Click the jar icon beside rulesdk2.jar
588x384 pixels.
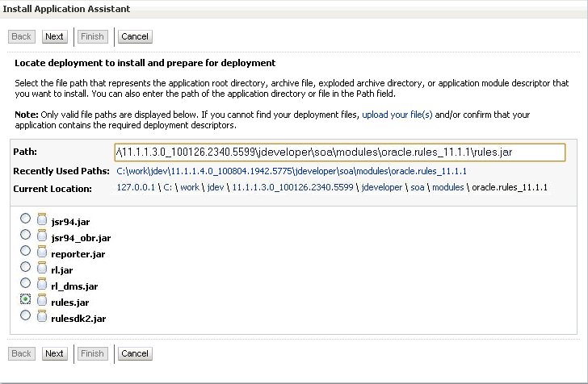pyautogui.click(x=42, y=315)
